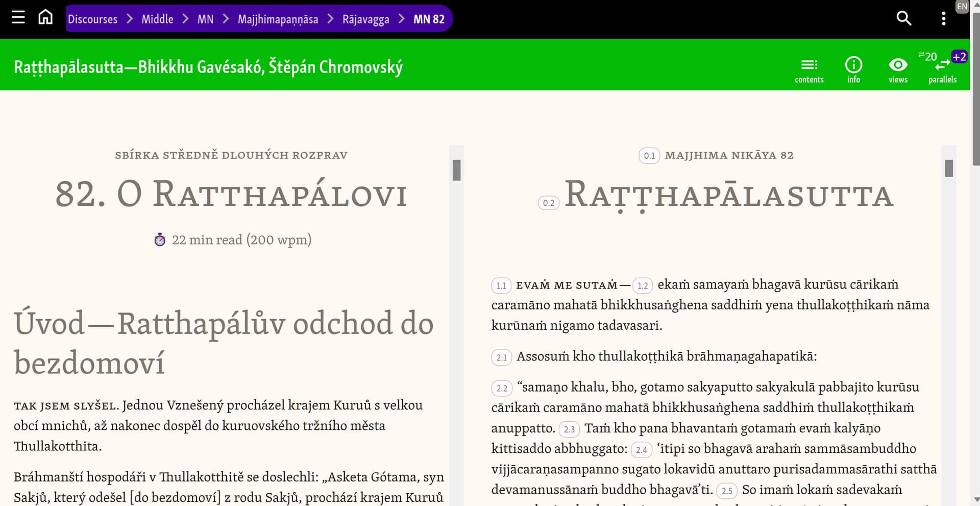
Task: Click the '82. O Ratthapálovi' title
Action: click(x=231, y=195)
